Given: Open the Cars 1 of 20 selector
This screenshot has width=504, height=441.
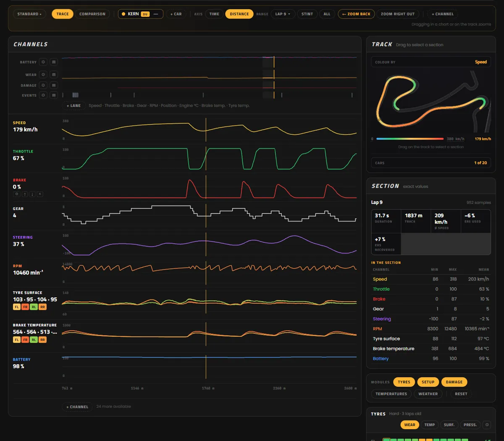Looking at the screenshot, I should [431, 163].
